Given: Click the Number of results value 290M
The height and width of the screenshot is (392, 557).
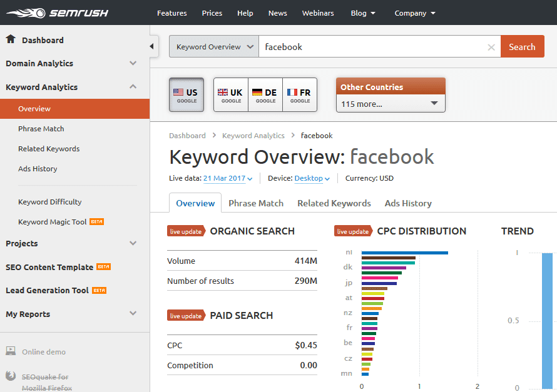Looking at the screenshot, I should pos(305,281).
